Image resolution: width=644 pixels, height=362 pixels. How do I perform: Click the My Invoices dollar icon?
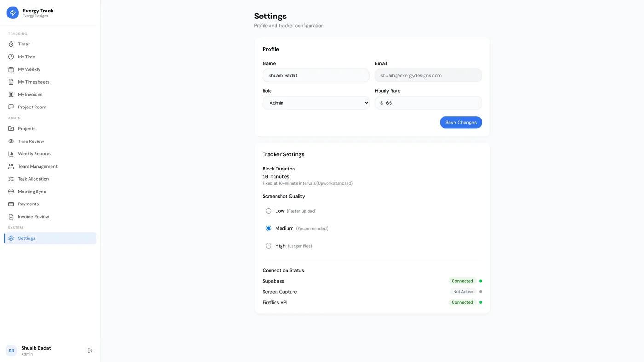[x=11, y=95]
